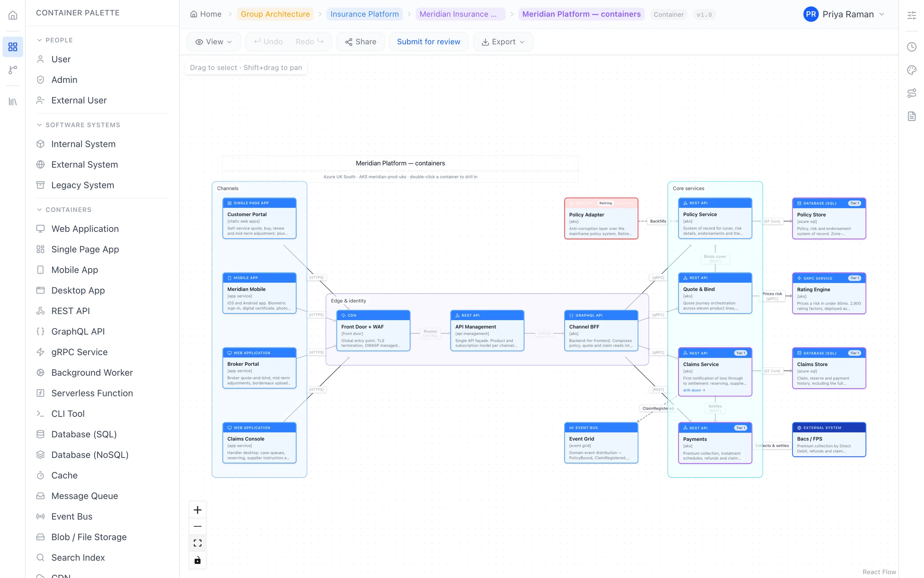Open the library icon in left rail
This screenshot has height=578, width=924.
[13, 101]
